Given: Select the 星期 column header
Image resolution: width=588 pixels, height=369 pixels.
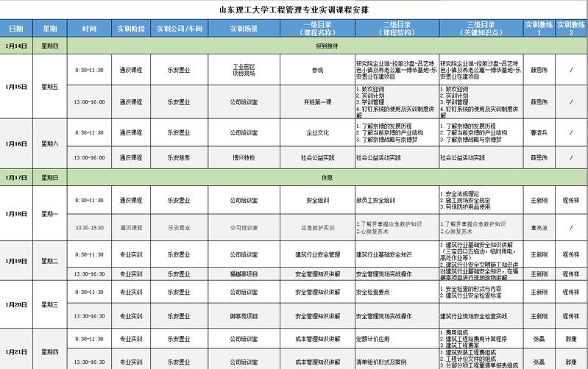Looking at the screenshot, I should (x=49, y=29).
